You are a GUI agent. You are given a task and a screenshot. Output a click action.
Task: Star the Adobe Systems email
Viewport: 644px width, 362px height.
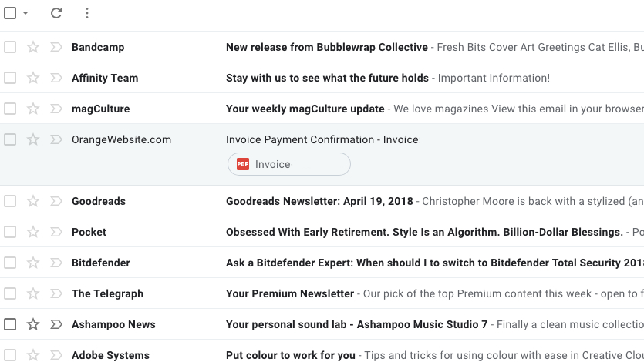pyautogui.click(x=33, y=355)
